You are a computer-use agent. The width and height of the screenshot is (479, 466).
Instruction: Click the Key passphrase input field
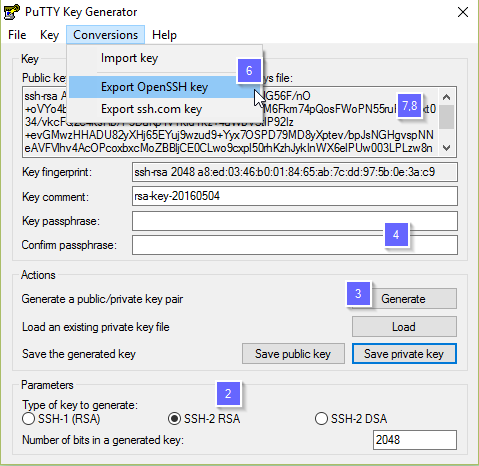295,221
